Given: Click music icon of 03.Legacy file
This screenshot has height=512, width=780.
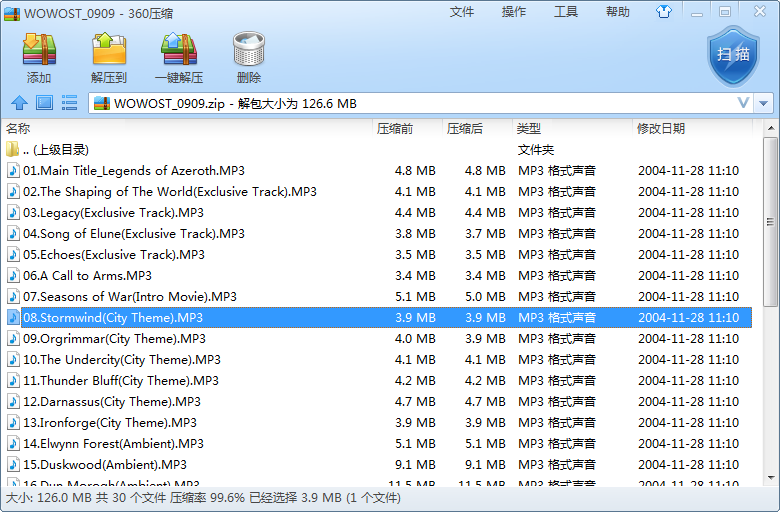Looking at the screenshot, I should click(13, 212).
